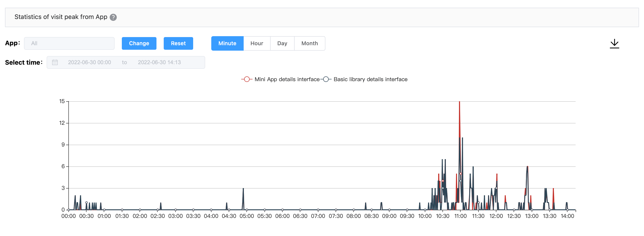
Task: Click the 'Select time' label
Action: pyautogui.click(x=24, y=62)
